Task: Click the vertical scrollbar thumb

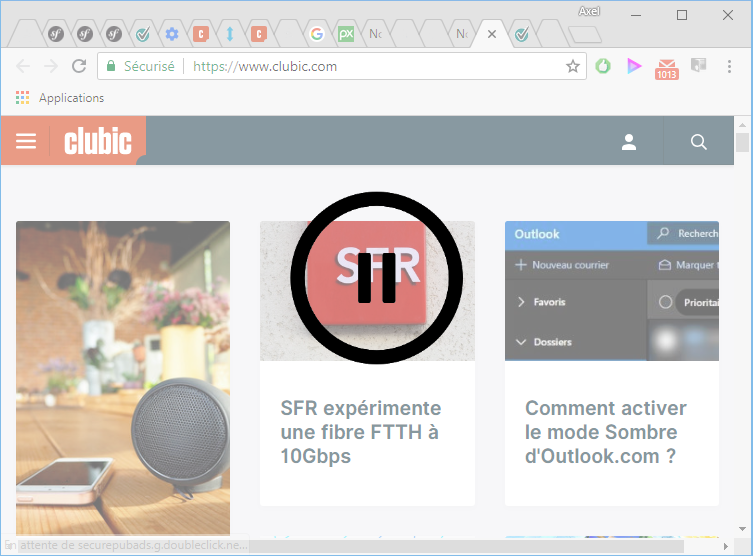Action: 742,143
